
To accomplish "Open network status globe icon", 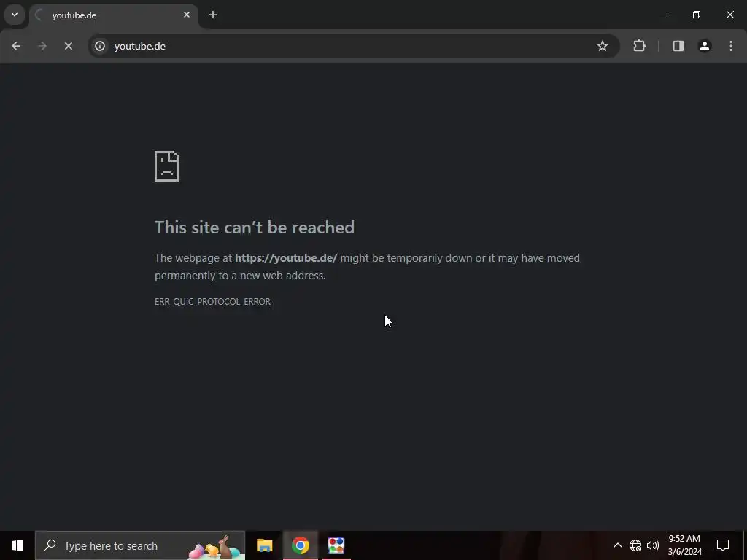I will coord(635,545).
